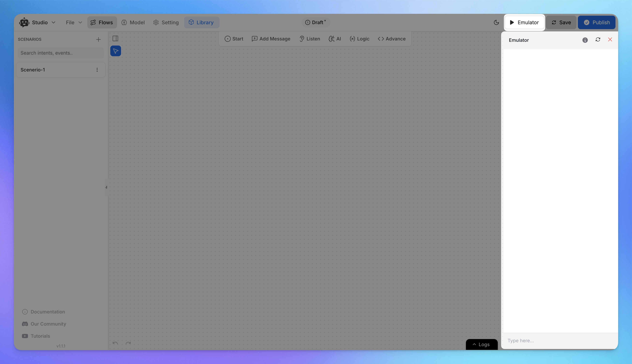Publish the bot
The width and height of the screenshot is (632, 364).
596,23
